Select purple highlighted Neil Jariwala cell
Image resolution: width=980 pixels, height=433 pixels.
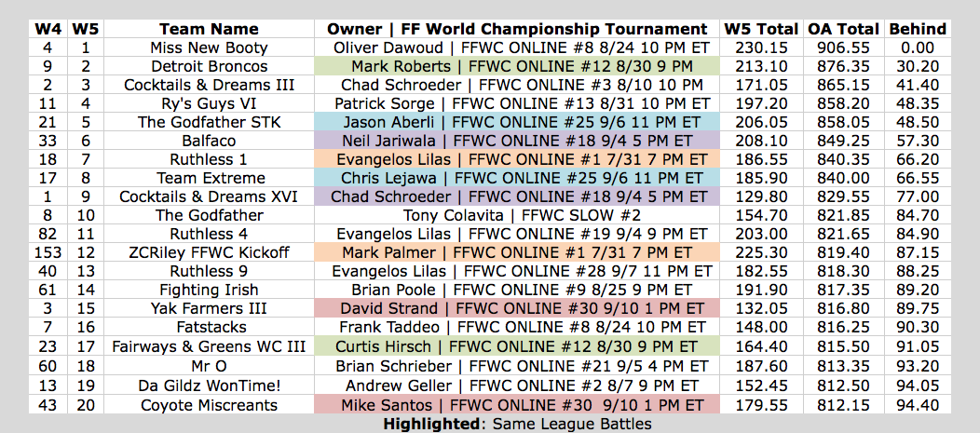[517, 141]
